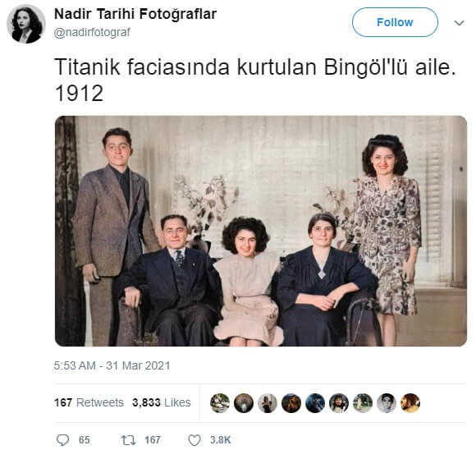Follow the @nadirfotograf account
The image size is (476, 450).
pyautogui.click(x=395, y=22)
